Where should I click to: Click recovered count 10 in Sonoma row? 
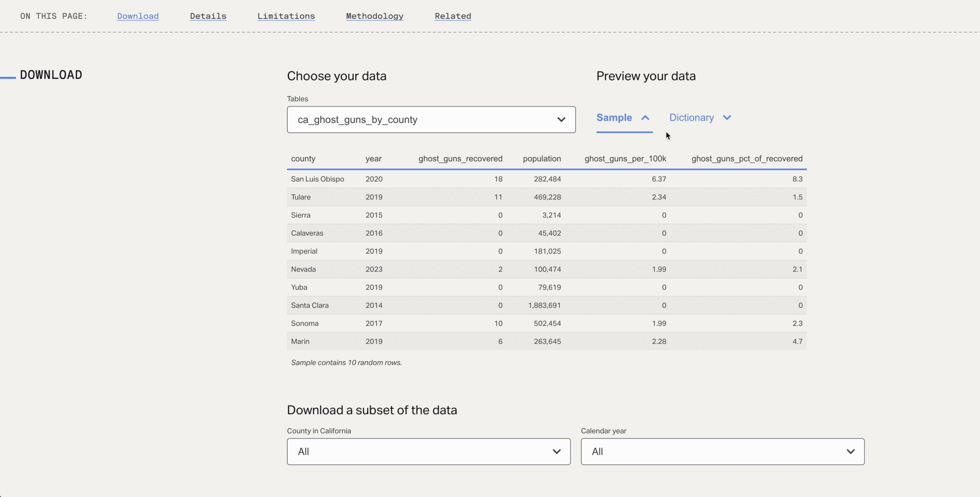point(498,323)
